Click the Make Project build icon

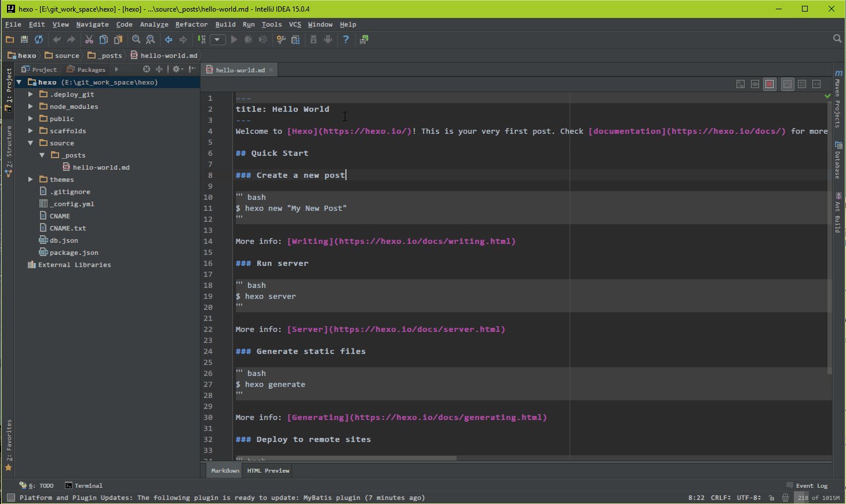pyautogui.click(x=202, y=39)
